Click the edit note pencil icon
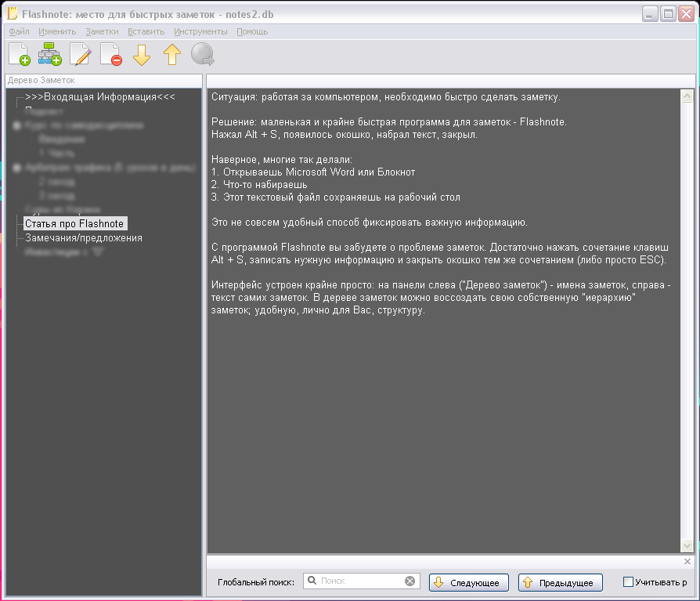700x601 pixels. (81, 55)
